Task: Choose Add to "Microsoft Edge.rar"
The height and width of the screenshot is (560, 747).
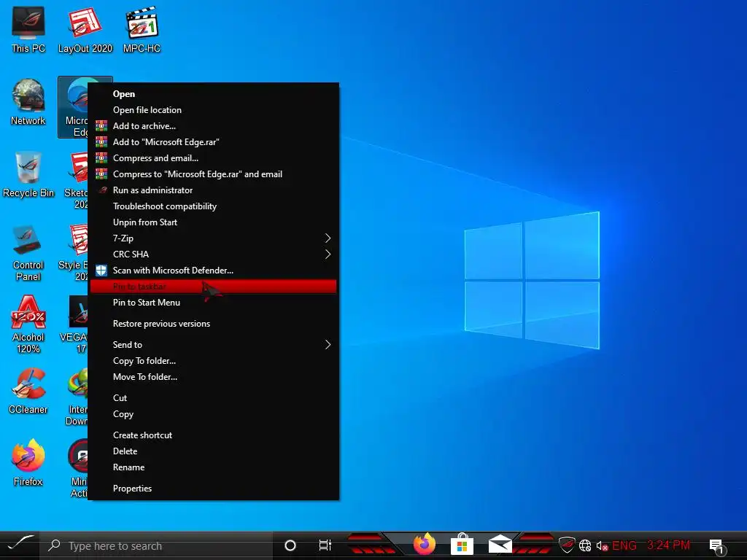Action: [214, 142]
